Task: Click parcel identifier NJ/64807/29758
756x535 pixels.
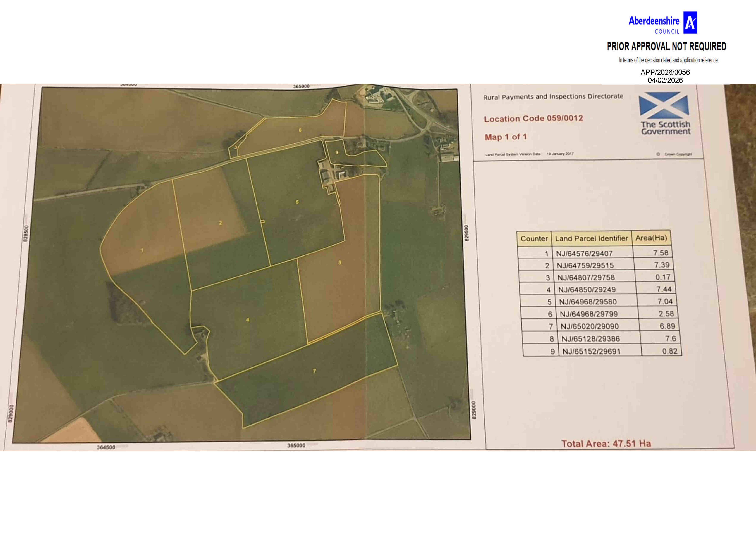Action: (x=586, y=277)
